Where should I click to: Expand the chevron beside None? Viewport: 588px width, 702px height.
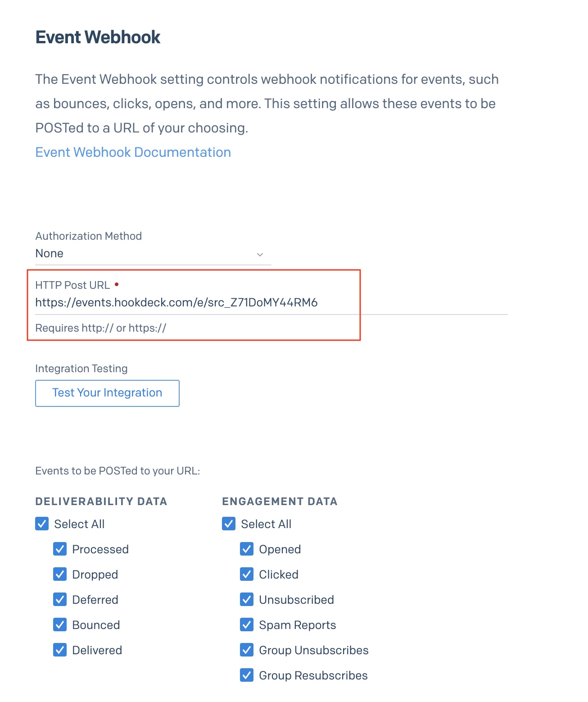(260, 255)
